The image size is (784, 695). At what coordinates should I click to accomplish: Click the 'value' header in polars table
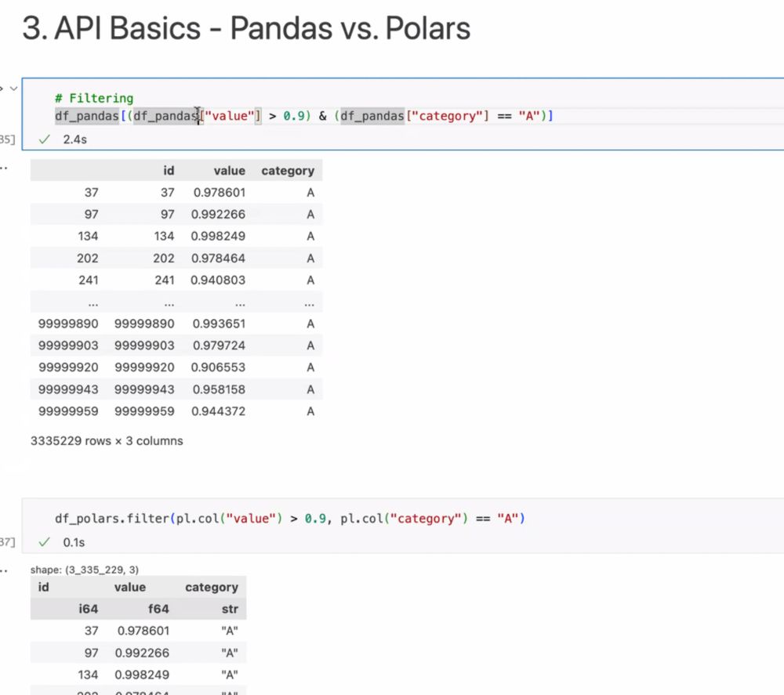(130, 587)
